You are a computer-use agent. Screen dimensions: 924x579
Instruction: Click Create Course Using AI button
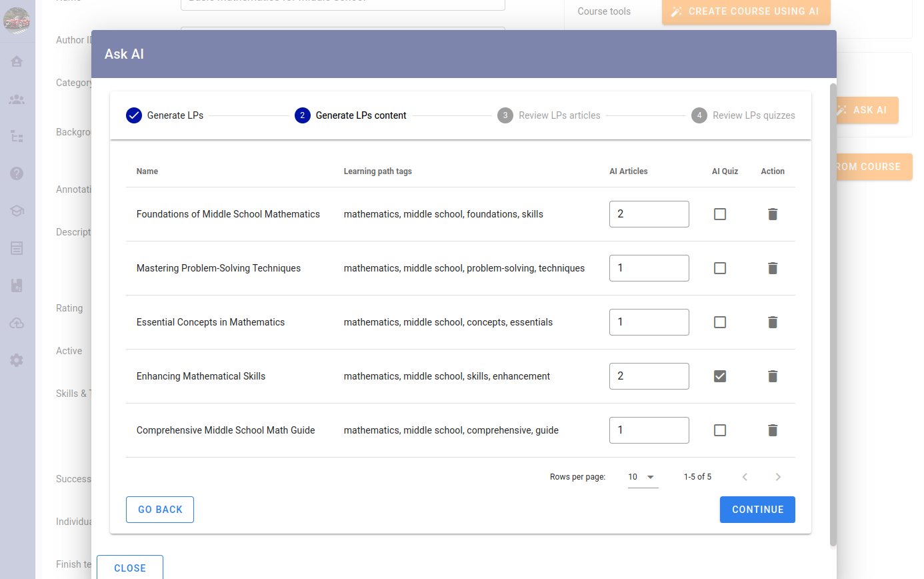(x=746, y=12)
